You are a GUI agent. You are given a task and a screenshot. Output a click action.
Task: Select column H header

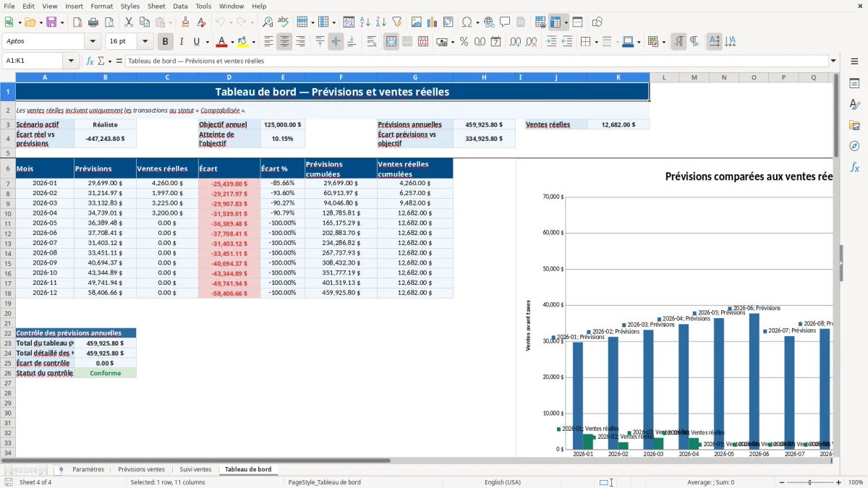(x=484, y=77)
